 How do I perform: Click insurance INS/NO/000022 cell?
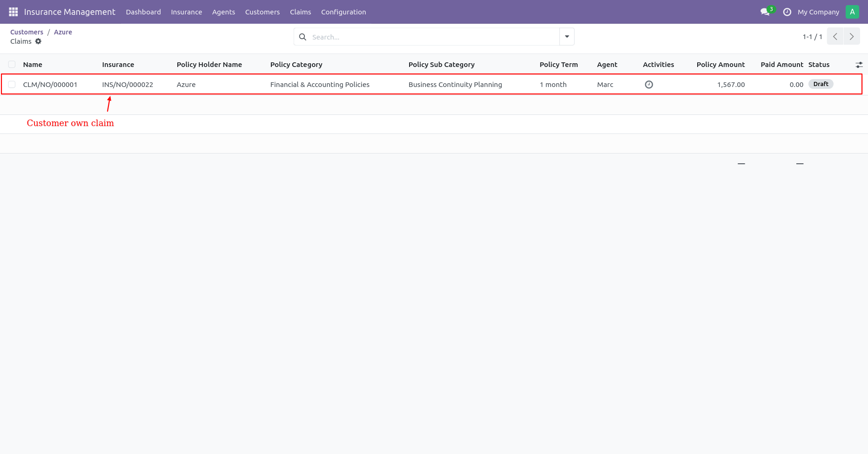pos(128,85)
